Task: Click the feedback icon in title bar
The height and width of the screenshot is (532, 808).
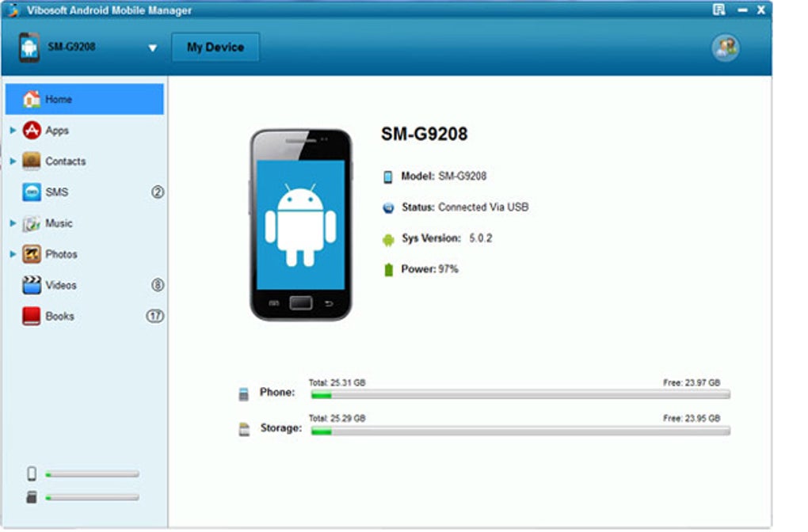Action: coord(718,9)
